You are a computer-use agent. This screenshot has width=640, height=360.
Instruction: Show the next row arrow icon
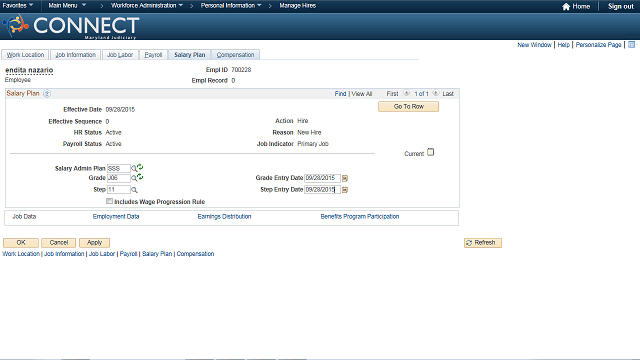point(436,93)
